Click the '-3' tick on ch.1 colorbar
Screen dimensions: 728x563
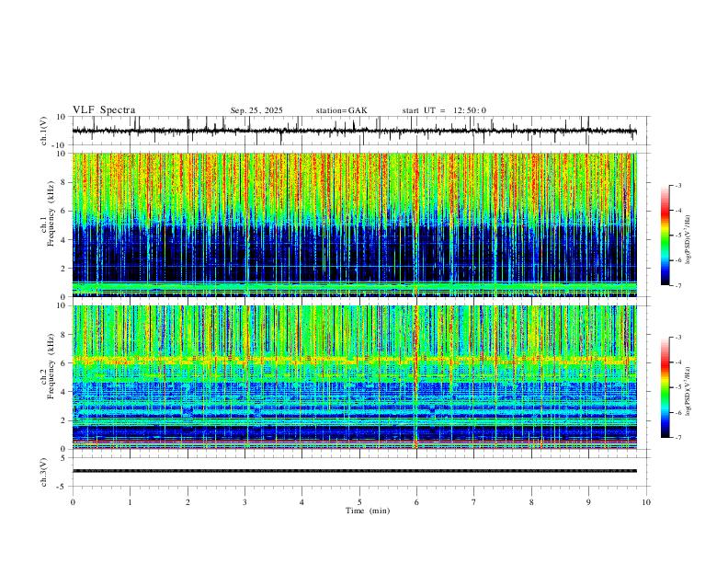(677, 185)
